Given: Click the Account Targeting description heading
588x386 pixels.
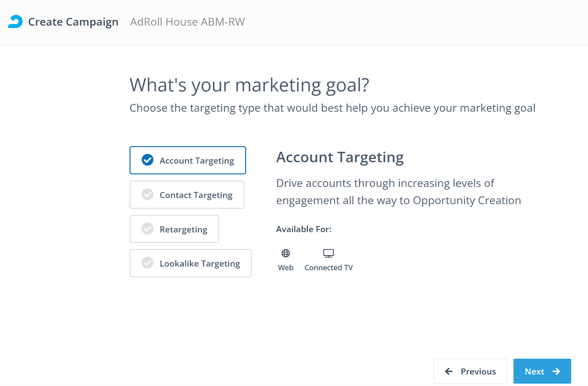Looking at the screenshot, I should 340,157.
